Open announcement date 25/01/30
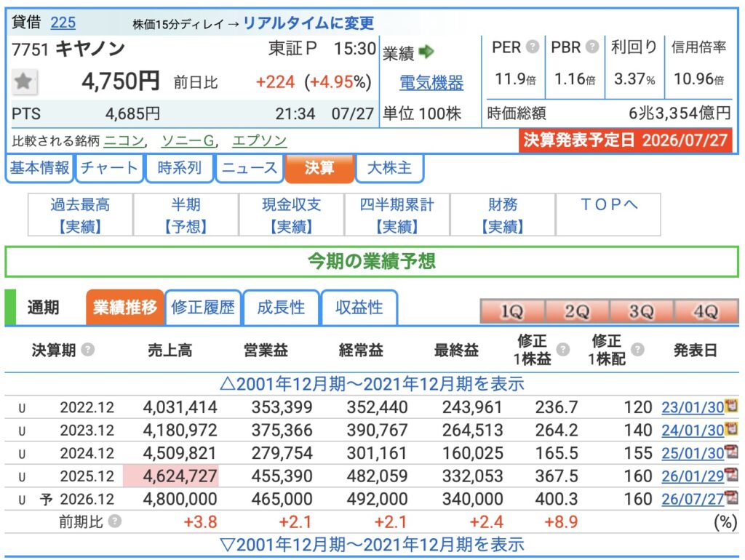745x560 pixels. 693,452
